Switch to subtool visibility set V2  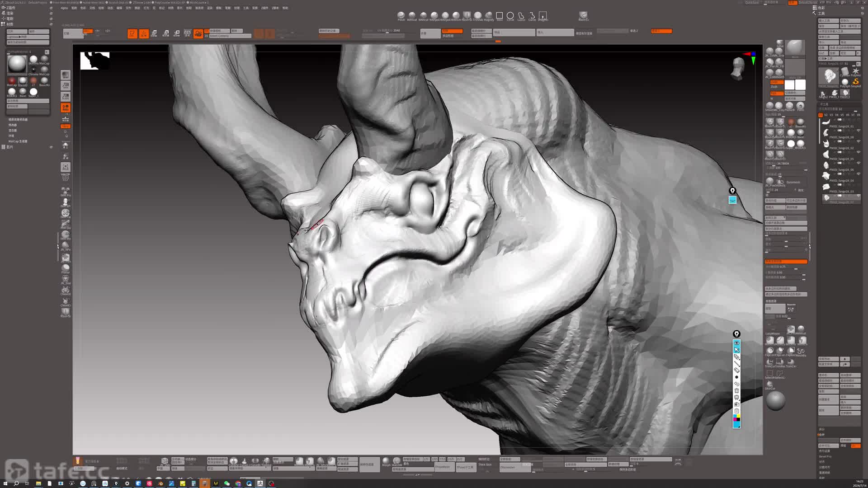(x=826, y=115)
